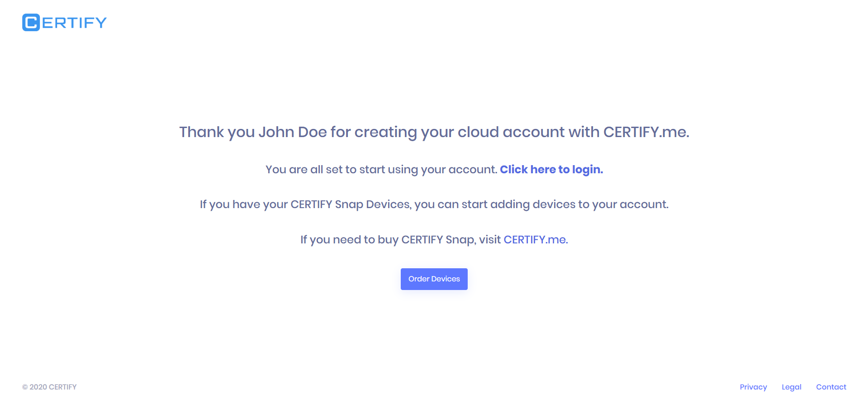This screenshot has width=868, height=404.
Task: Open the Privacy footer link
Action: coord(753,387)
